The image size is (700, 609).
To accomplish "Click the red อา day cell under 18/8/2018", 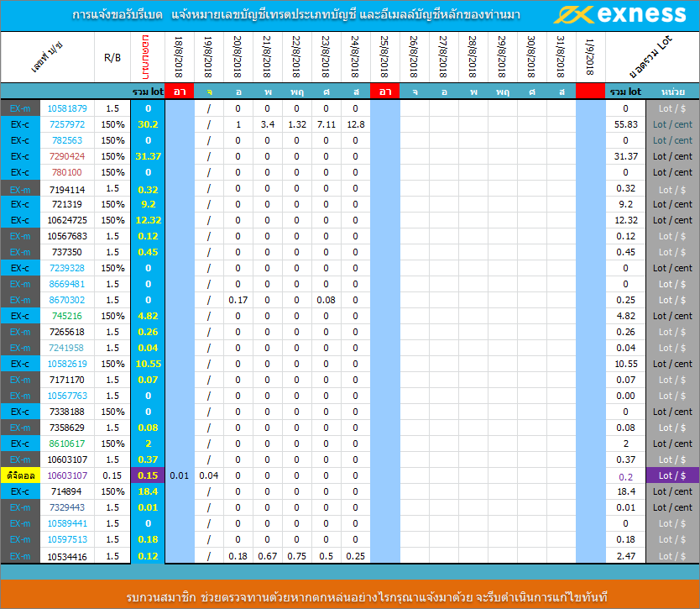I will tap(179, 92).
